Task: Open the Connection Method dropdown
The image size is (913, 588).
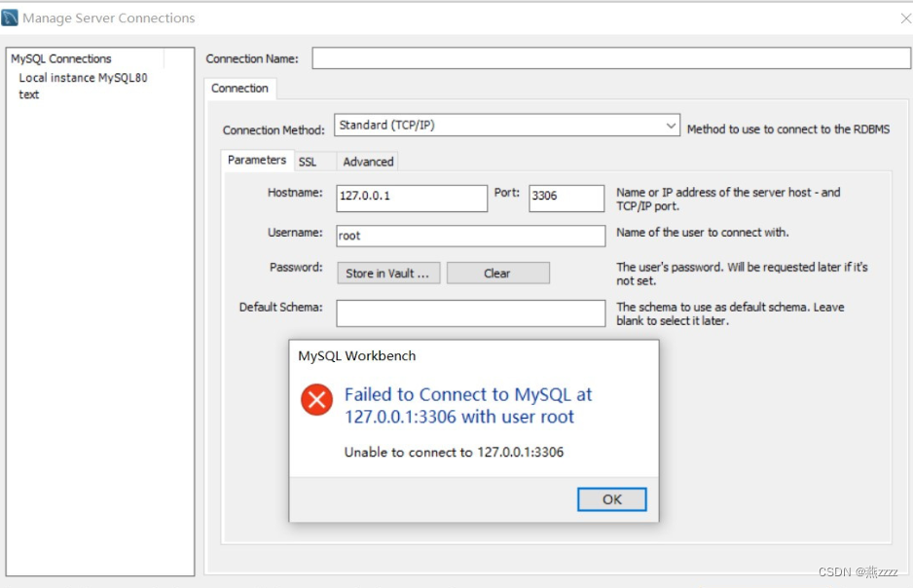Action: click(x=505, y=125)
